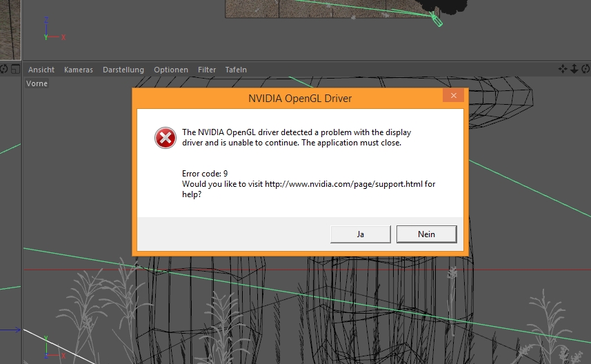This screenshot has width=591, height=364.
Task: Open the Filter viewport menu
Action: pos(207,70)
